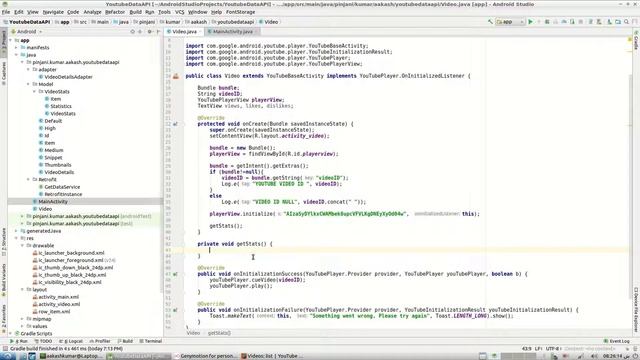This screenshot has height=360, width=640.
Task: Open the Build Variants side panel
Action: (x=4, y=279)
